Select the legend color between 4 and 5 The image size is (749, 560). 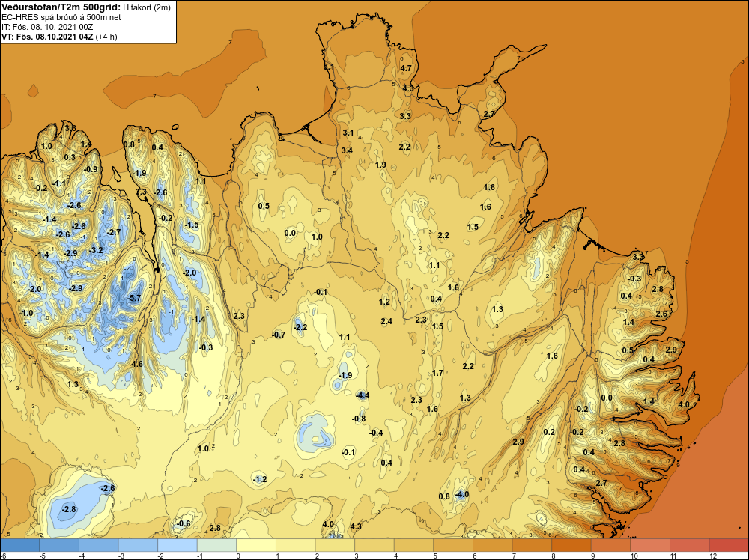pyautogui.click(x=413, y=545)
